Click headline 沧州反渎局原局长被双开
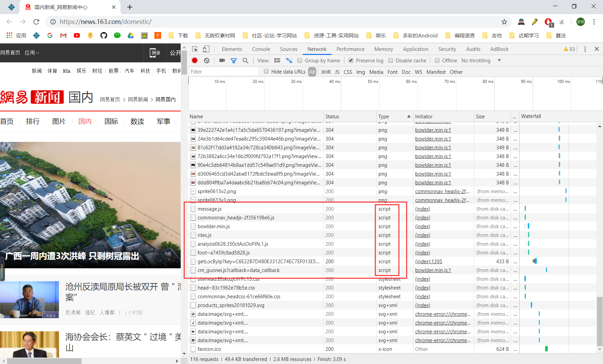This screenshot has width=603, height=364. pos(123,292)
